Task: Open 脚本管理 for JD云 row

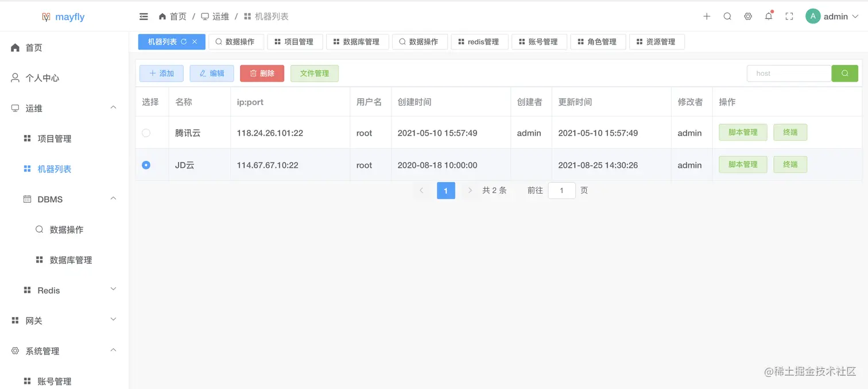Action: pyautogui.click(x=743, y=164)
